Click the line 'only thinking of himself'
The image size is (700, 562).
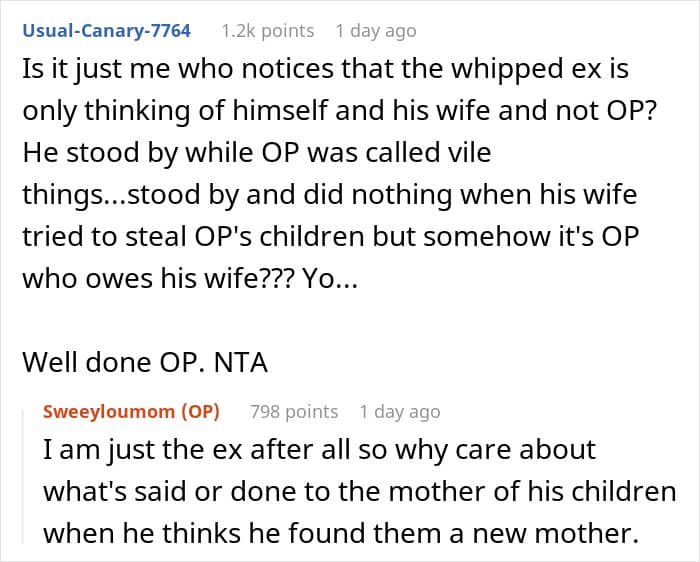340,111
